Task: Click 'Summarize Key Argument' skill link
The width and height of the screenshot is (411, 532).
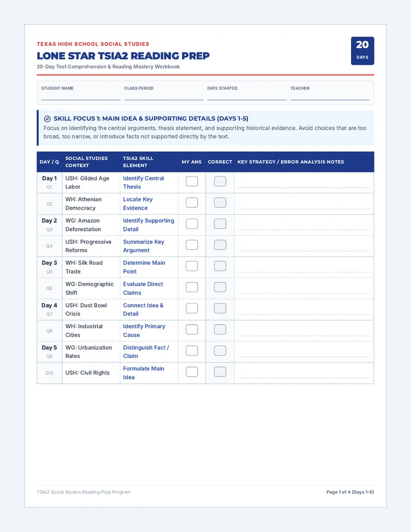Action: click(x=143, y=246)
